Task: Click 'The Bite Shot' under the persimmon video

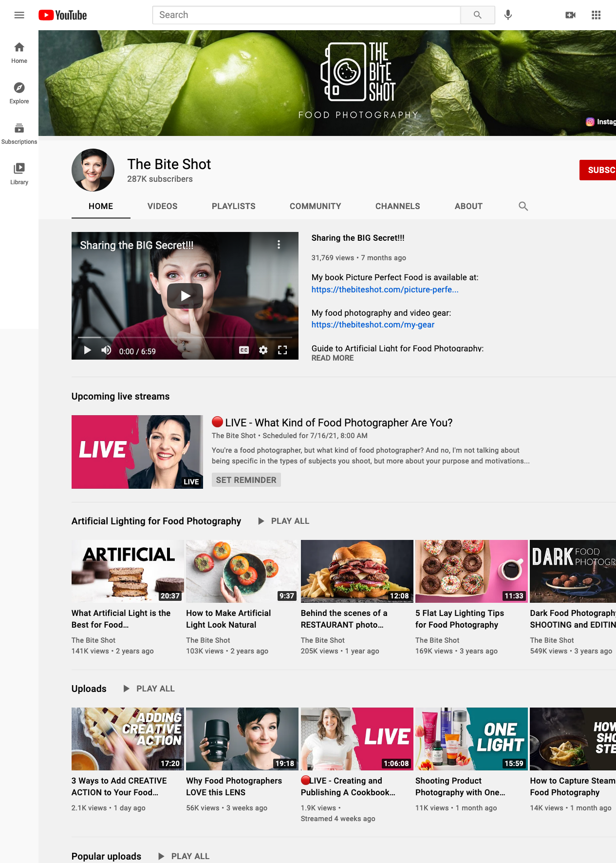Action: tap(208, 640)
